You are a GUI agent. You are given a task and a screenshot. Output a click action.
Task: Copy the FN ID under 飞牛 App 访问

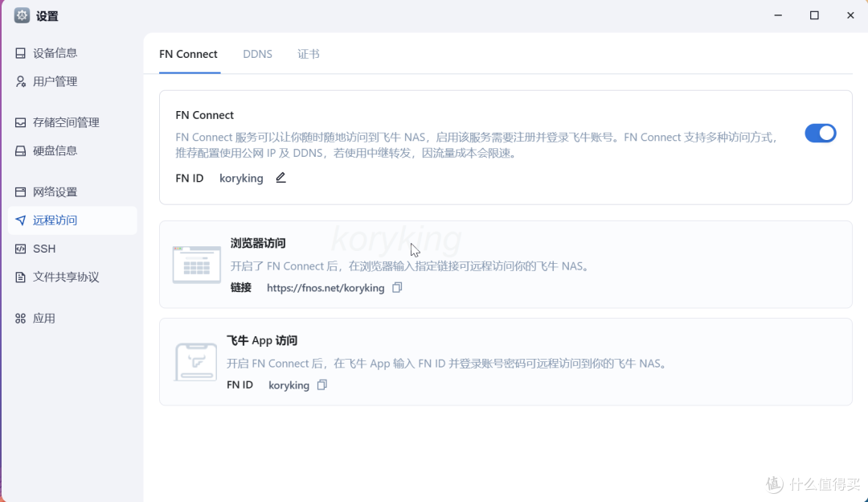click(322, 385)
